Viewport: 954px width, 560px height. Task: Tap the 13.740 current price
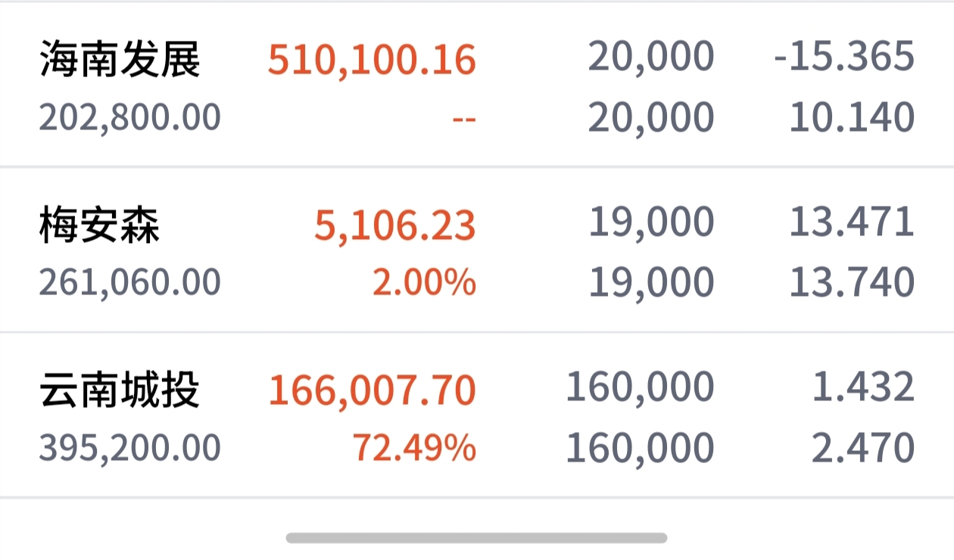(852, 283)
